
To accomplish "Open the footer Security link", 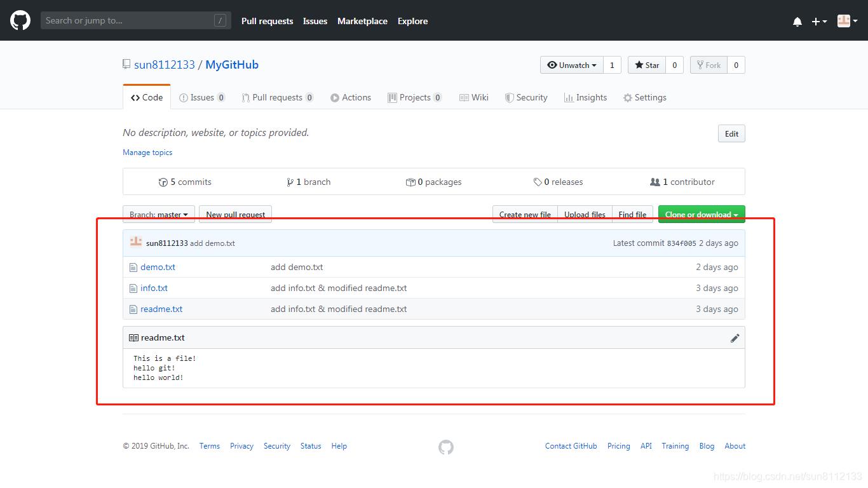I will point(277,446).
